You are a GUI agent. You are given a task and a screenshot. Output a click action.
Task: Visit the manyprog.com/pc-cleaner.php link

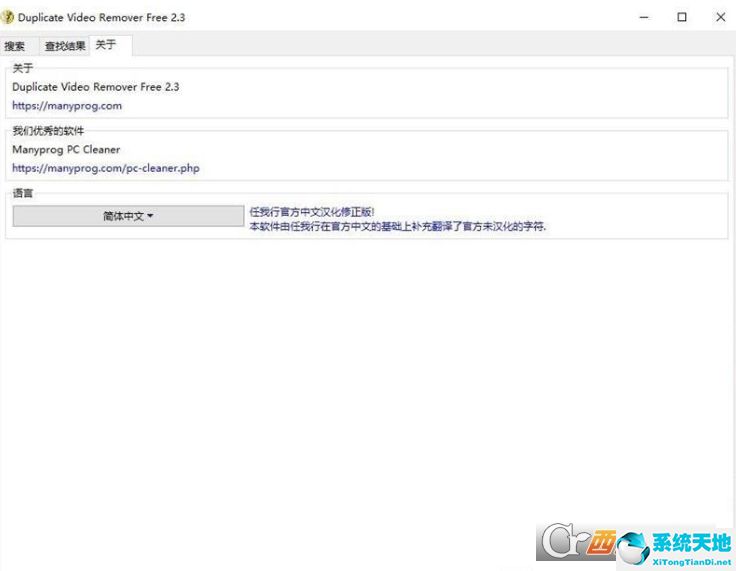pos(106,168)
